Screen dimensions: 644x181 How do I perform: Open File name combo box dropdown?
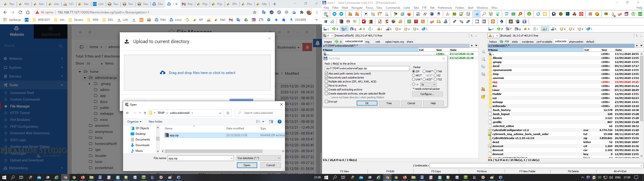pos(231,158)
